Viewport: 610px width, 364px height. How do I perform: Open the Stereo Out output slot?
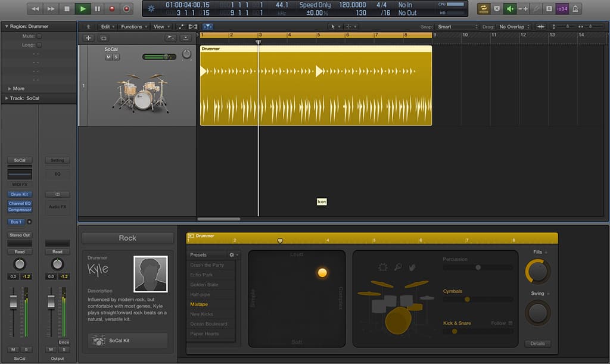20,235
